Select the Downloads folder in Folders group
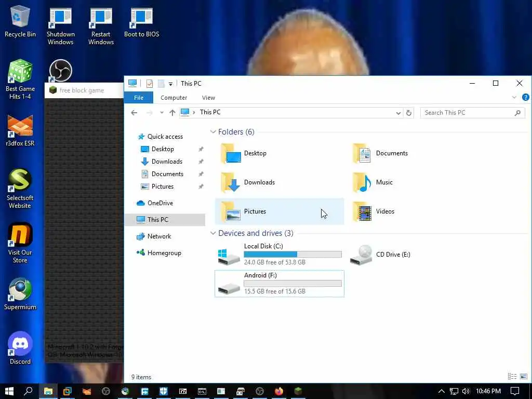This screenshot has width=532, height=399. point(248,182)
